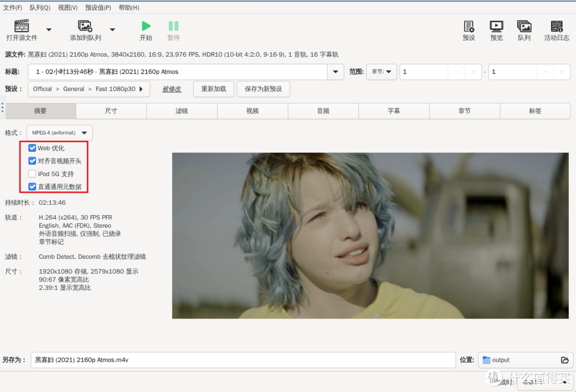Open the 预览 preview window
Viewport: 576px width, 392px height.
496,30
